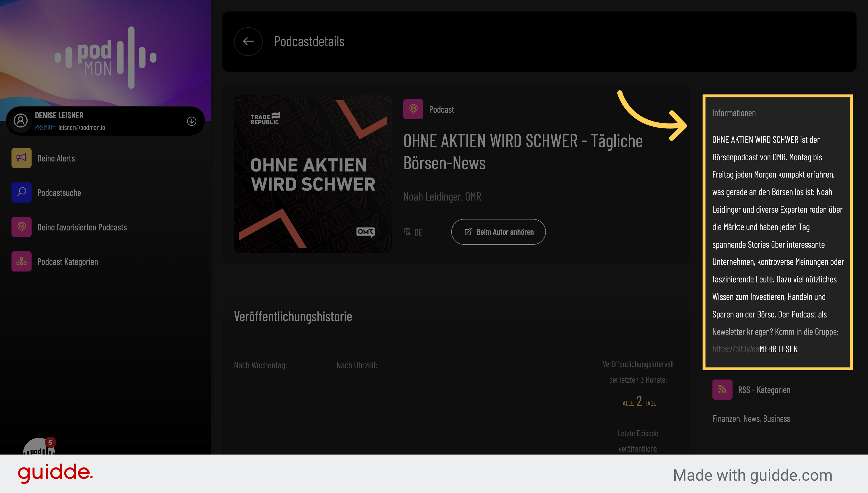Click the Deine Alerts megaphone icon
Viewport: 868px width, 493px height.
point(21,158)
